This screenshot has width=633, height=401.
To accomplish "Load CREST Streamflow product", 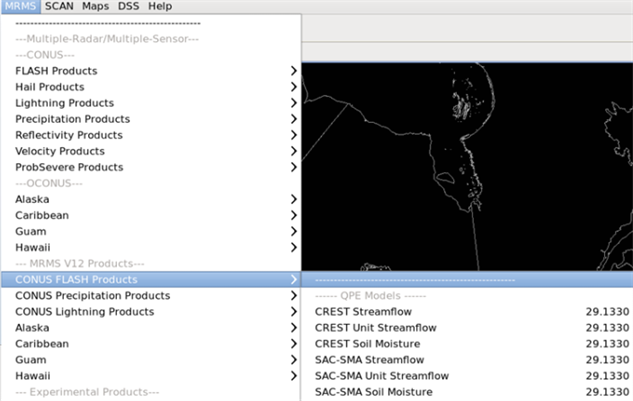I will click(467, 312).
